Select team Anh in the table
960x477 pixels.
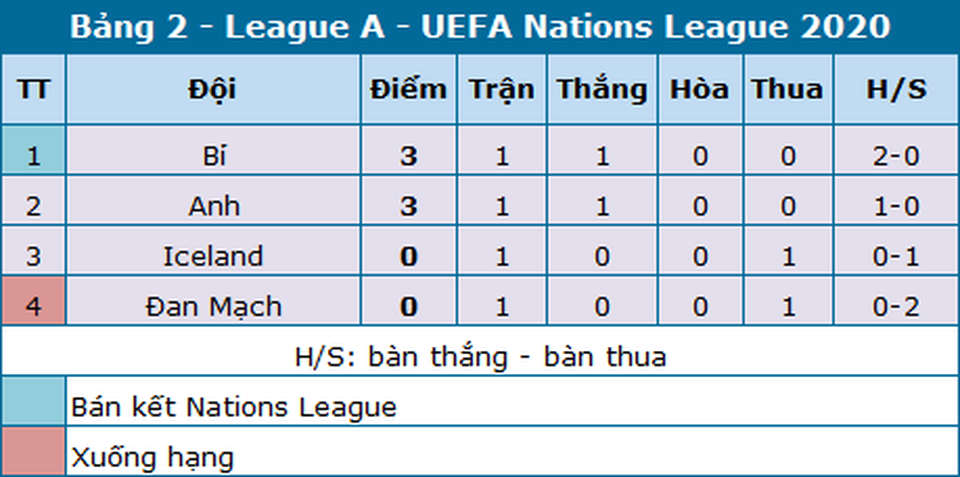click(x=211, y=207)
